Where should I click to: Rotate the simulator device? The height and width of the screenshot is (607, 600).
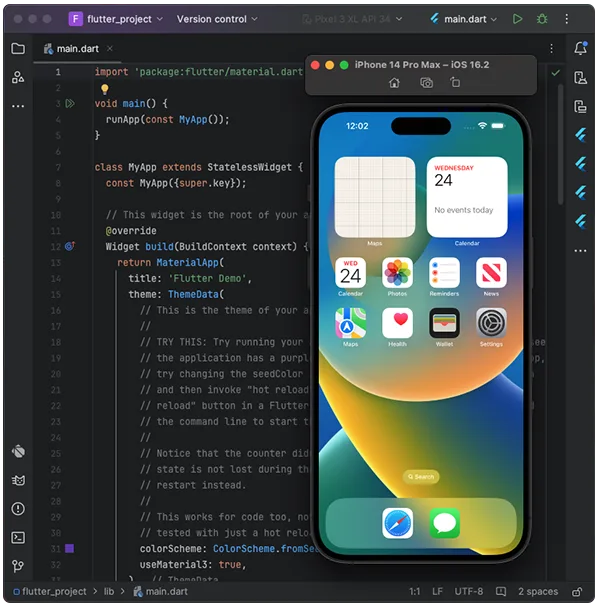(455, 82)
